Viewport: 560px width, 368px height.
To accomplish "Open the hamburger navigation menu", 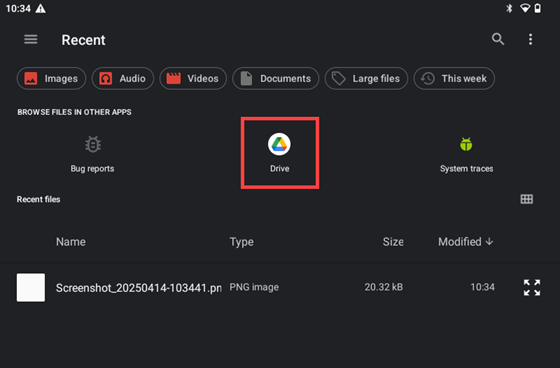I will (x=31, y=39).
